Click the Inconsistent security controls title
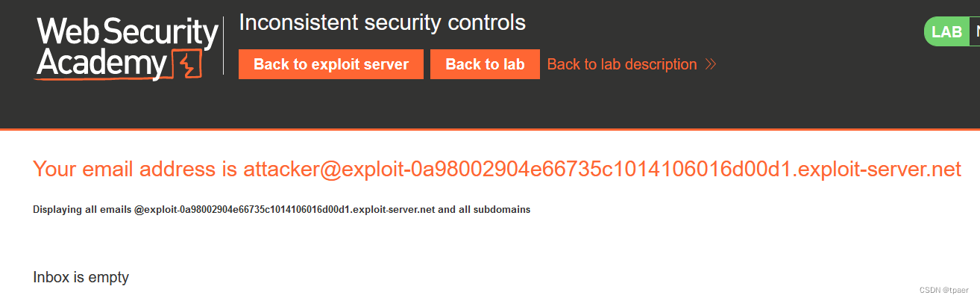980x301 pixels. pos(382,22)
